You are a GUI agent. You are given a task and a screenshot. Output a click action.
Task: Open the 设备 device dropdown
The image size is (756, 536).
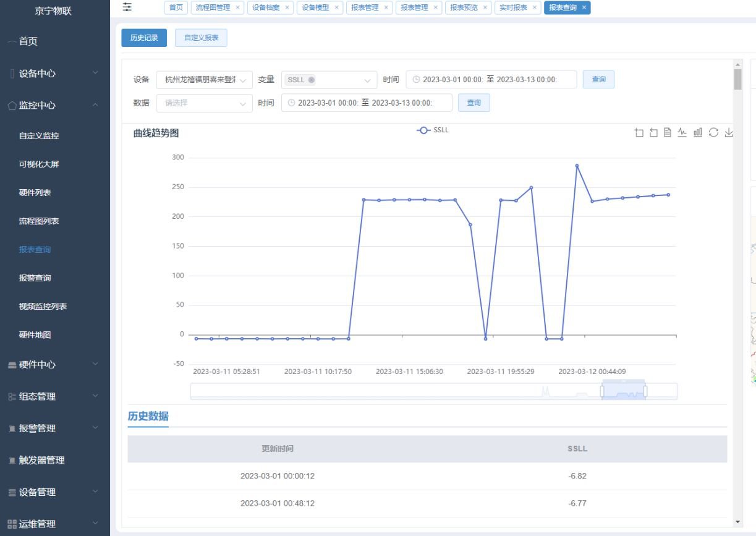tap(204, 80)
